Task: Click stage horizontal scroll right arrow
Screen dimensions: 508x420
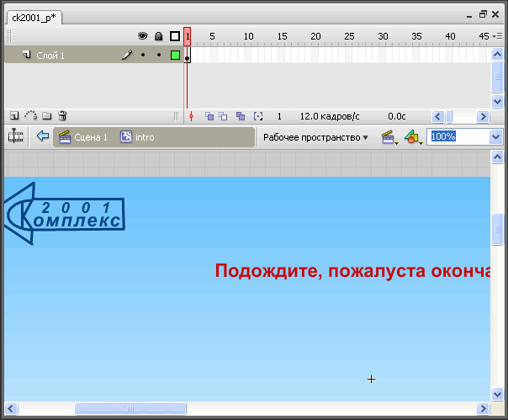Action: pyautogui.click(x=483, y=408)
